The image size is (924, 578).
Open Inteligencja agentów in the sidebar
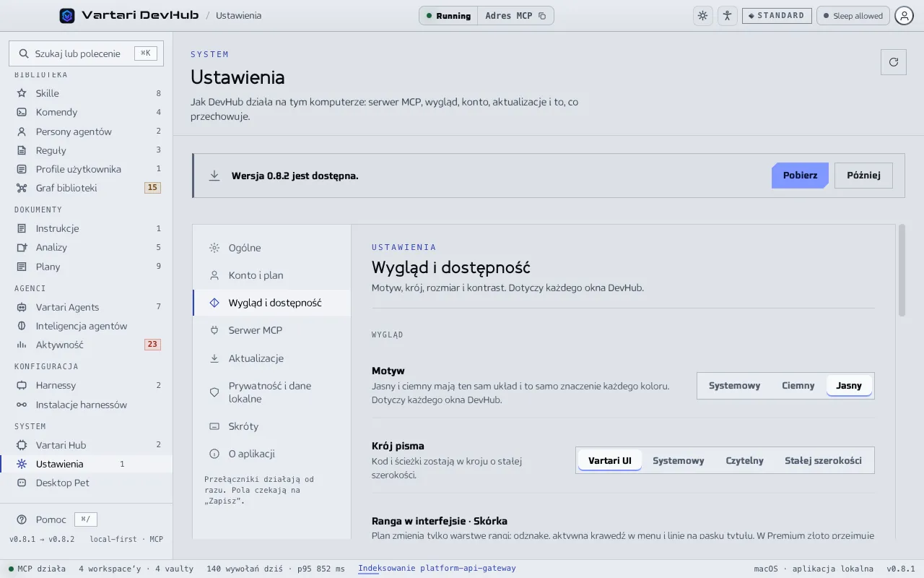(87, 326)
